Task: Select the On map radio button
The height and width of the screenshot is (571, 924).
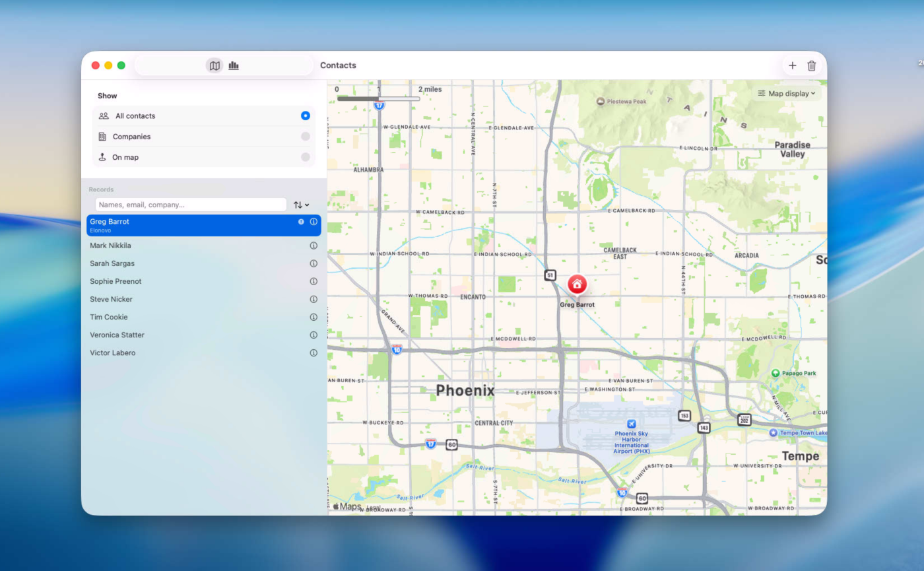Action: 305,157
